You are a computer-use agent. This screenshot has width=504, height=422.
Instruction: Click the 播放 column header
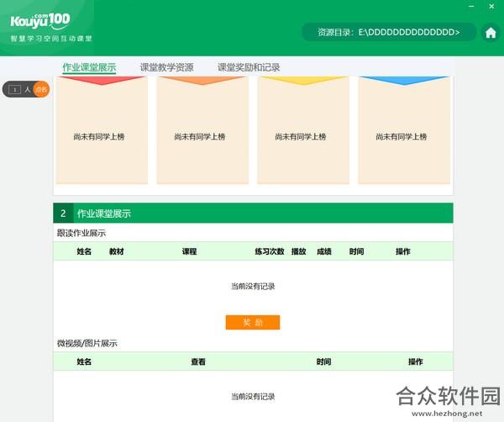(x=298, y=251)
